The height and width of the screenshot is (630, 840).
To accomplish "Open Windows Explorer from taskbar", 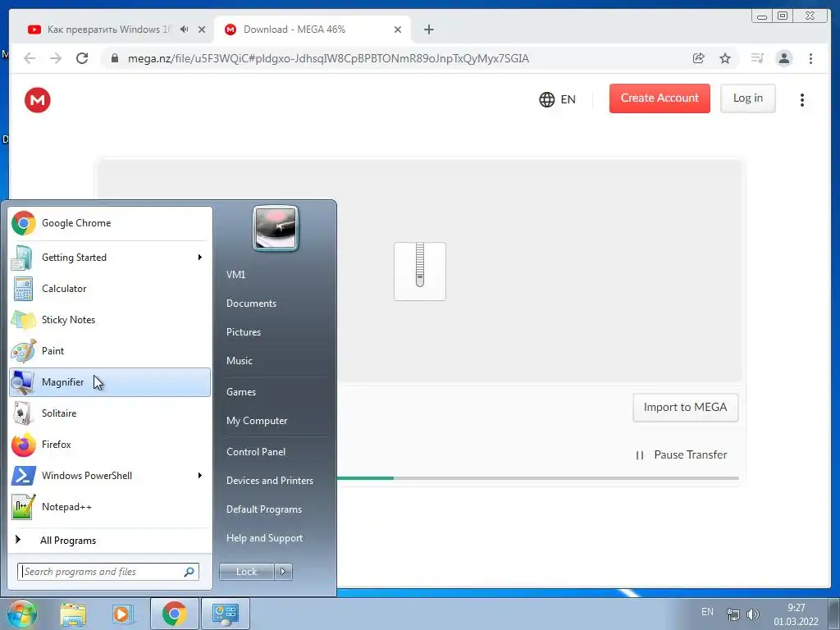I will (x=73, y=614).
